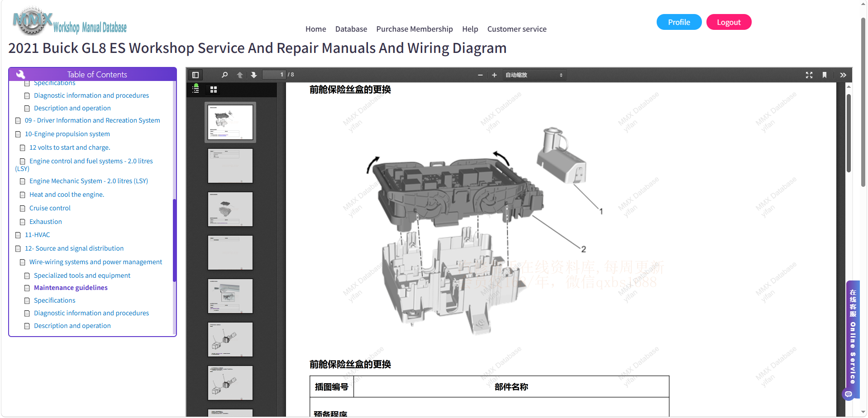
Task: Open the auto zoom dropdown
Action: 534,75
